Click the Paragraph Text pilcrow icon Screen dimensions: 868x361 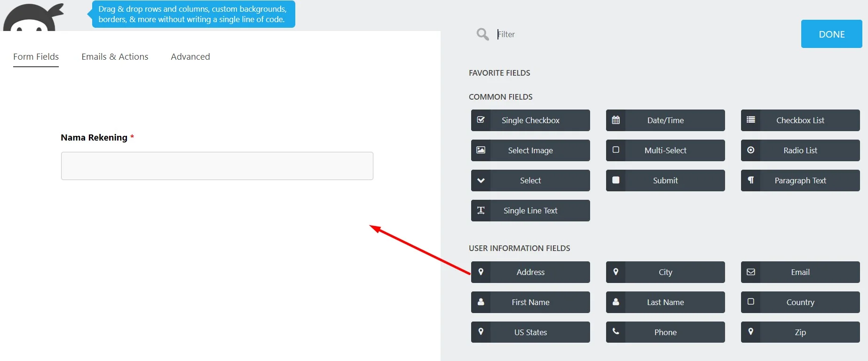click(751, 180)
